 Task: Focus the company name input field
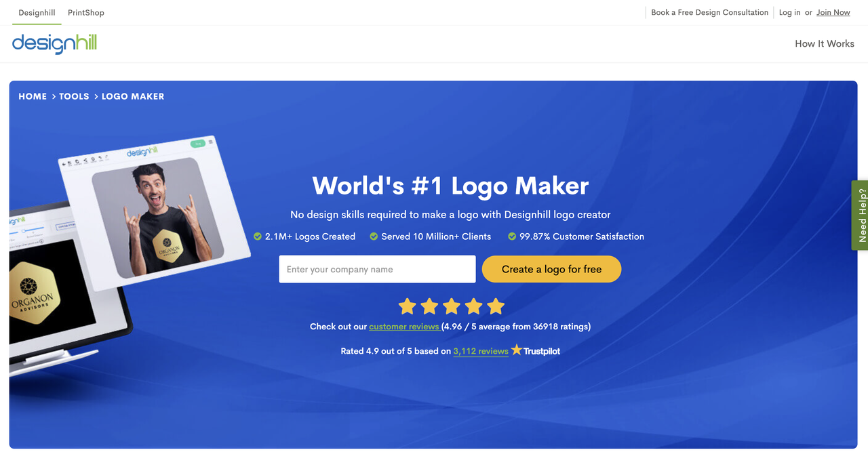point(377,269)
